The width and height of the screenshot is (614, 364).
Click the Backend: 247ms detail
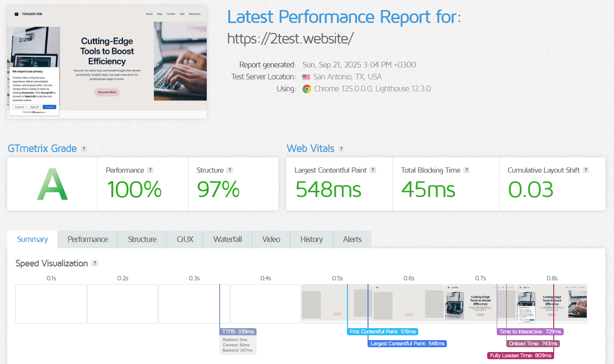(237, 351)
